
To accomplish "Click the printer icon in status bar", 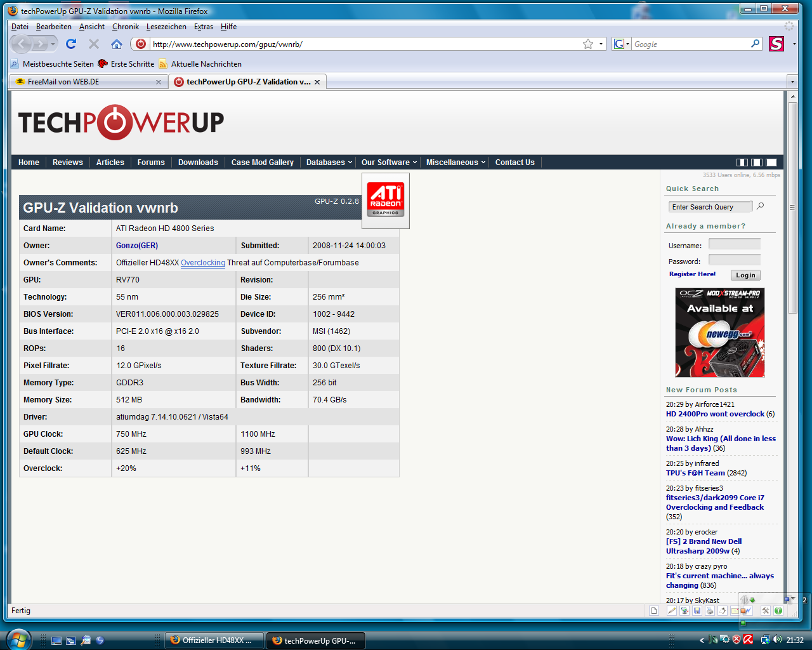I will click(710, 611).
